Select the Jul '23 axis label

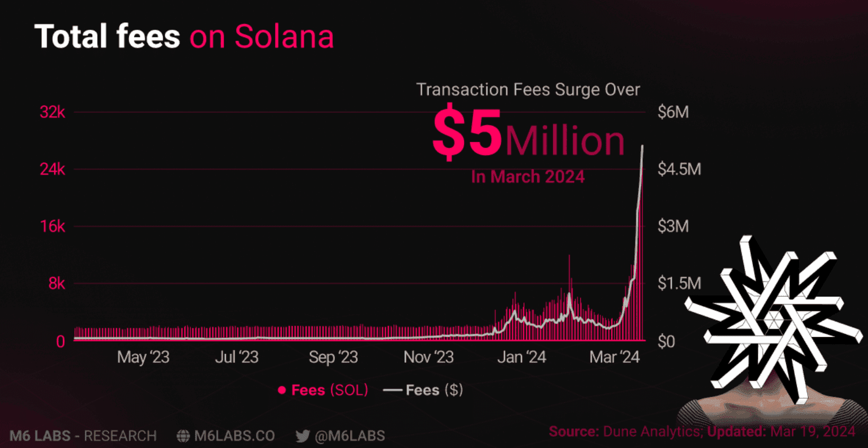(237, 357)
